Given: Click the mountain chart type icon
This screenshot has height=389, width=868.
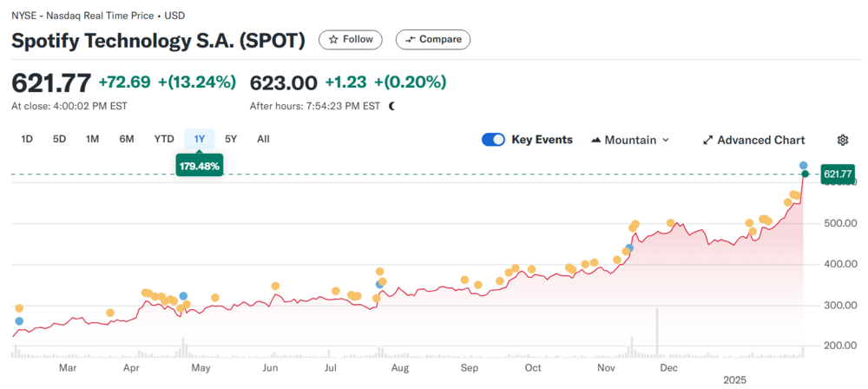Looking at the screenshot, I should (x=596, y=140).
